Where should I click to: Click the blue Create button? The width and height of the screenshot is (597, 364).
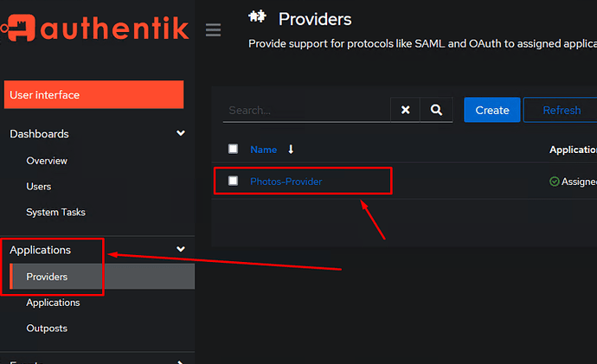(x=492, y=110)
